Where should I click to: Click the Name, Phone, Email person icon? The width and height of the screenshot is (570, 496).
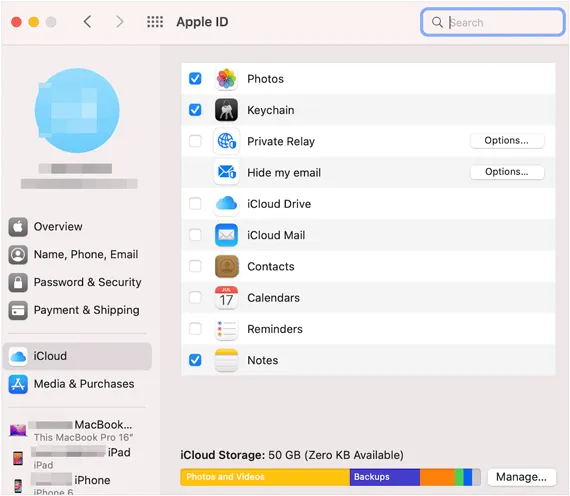18,255
